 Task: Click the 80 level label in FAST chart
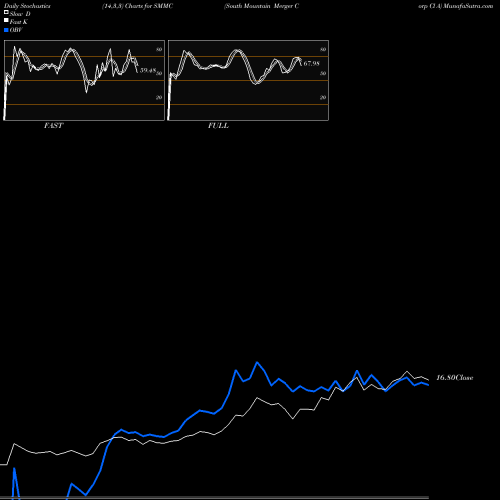pyautogui.click(x=159, y=49)
